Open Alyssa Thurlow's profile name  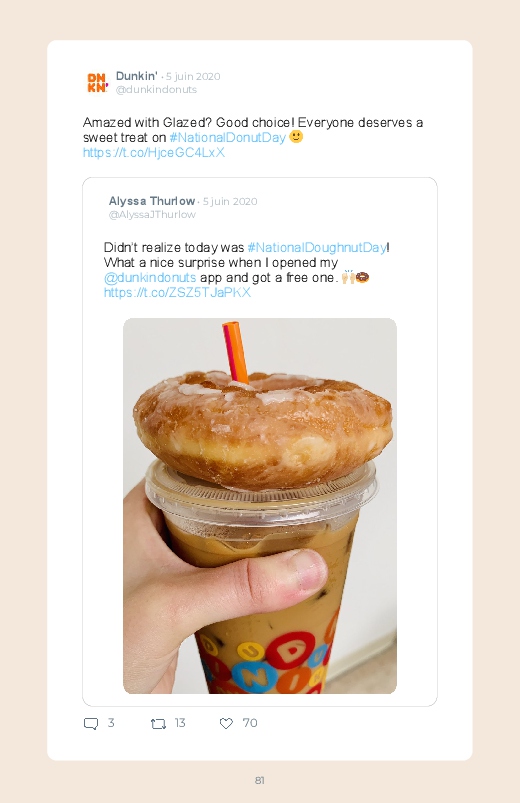point(152,201)
